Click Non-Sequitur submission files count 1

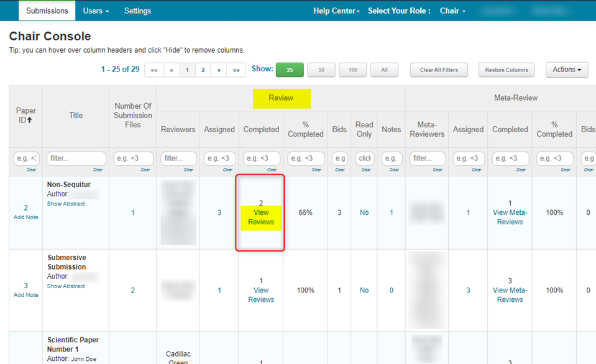coord(132,212)
